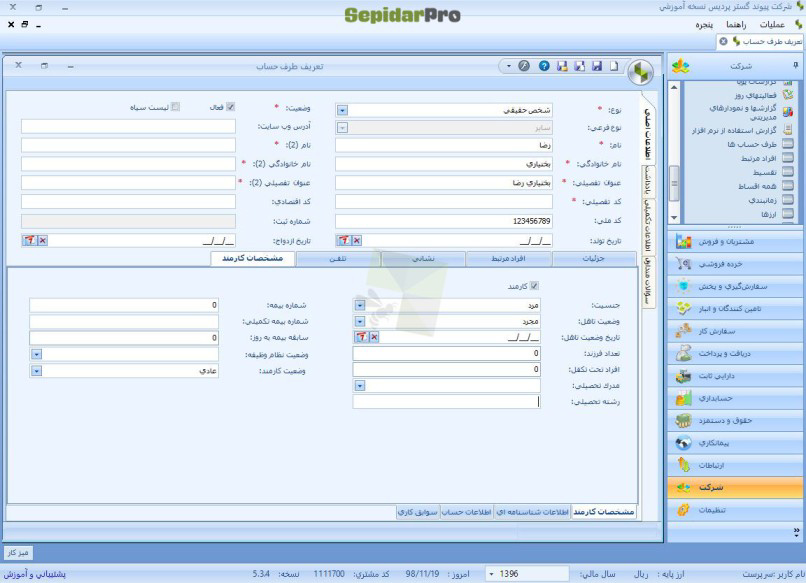This screenshot has width=806, height=583.
Task: Click the Save and New toolbar icon
Action: coord(579,66)
